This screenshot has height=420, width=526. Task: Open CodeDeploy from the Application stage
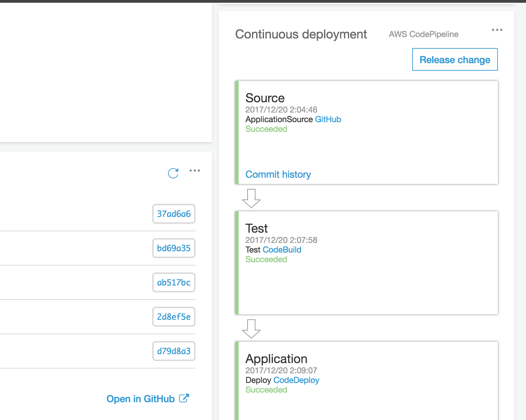(296, 380)
